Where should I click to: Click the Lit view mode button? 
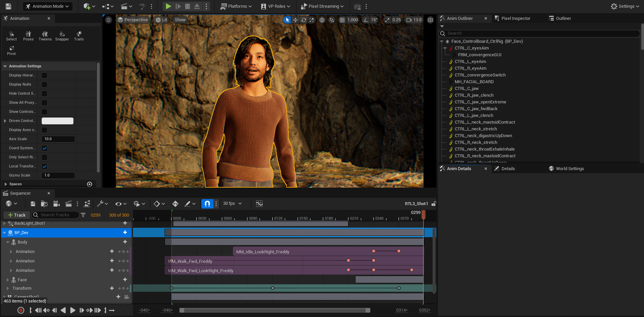tap(162, 20)
